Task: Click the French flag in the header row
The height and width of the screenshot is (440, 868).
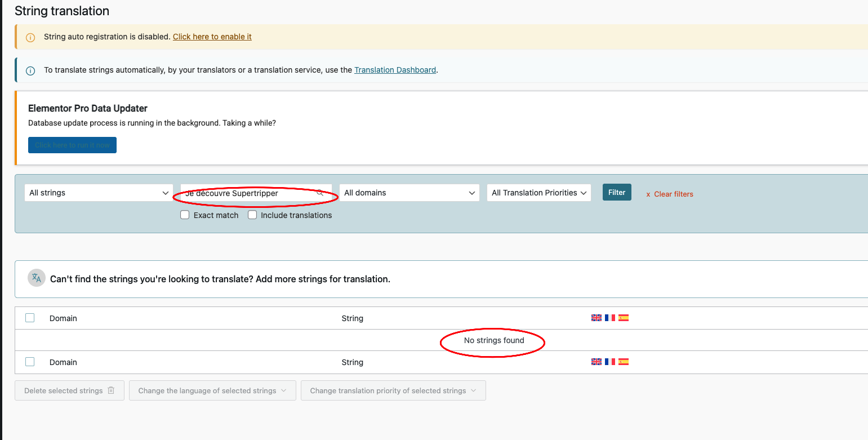Action: coord(610,318)
